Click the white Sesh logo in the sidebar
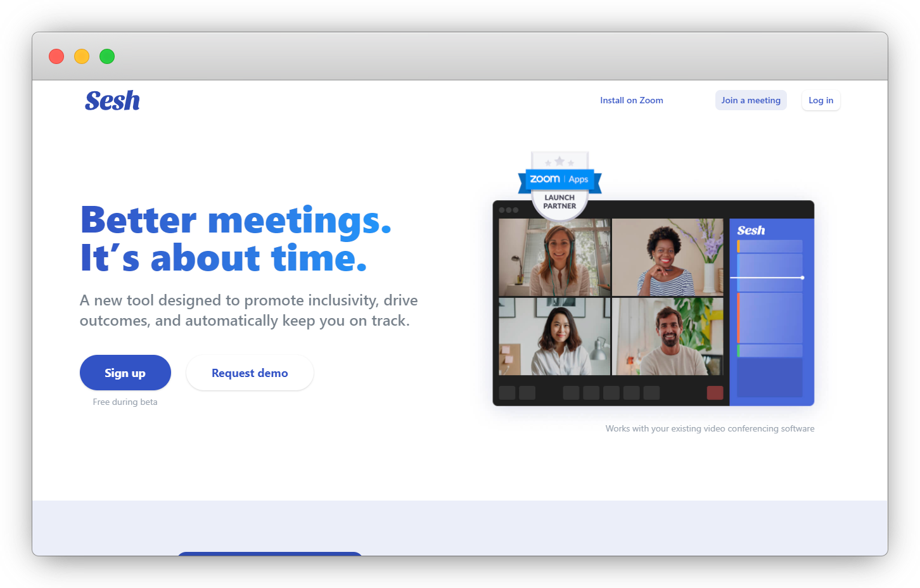Viewport: 920px width, 588px height. click(x=751, y=231)
